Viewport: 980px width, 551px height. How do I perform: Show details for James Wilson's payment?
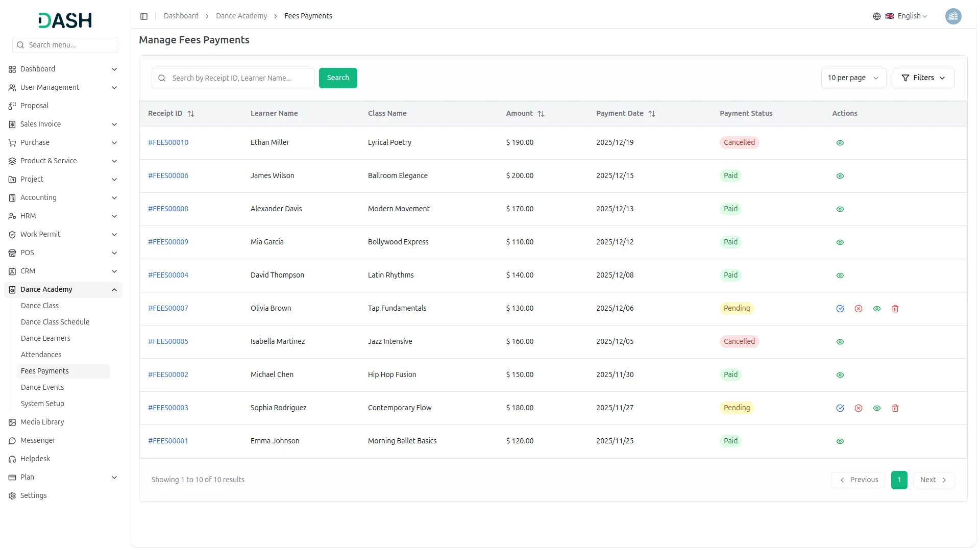pyautogui.click(x=840, y=176)
